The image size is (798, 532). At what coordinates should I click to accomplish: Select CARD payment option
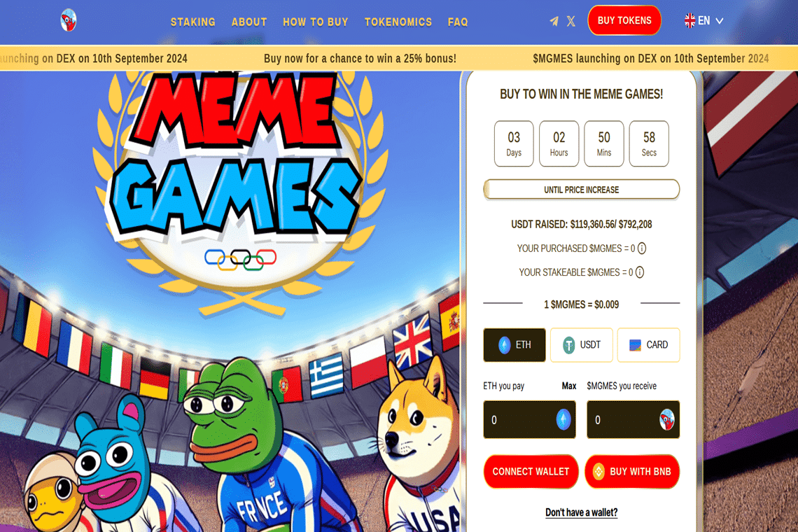click(648, 345)
